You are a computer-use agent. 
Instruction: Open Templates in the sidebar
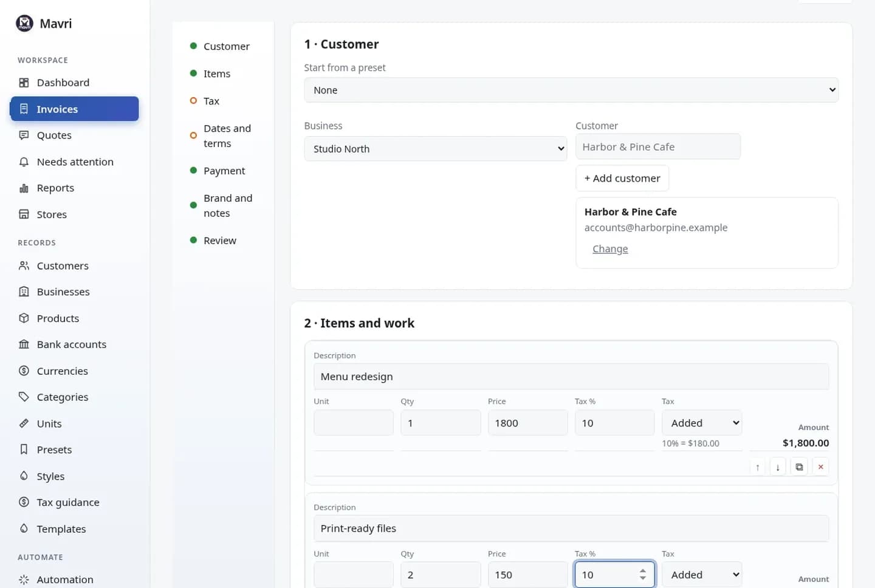pos(74,529)
